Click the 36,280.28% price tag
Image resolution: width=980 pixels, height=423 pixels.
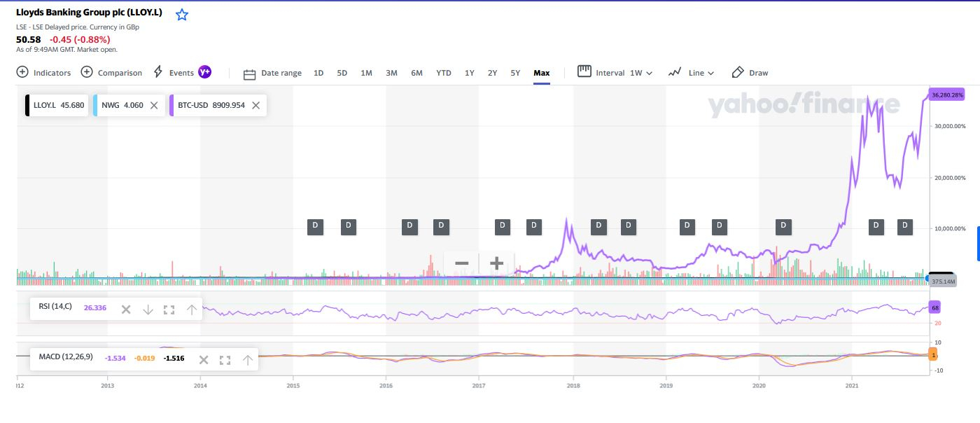(x=946, y=95)
